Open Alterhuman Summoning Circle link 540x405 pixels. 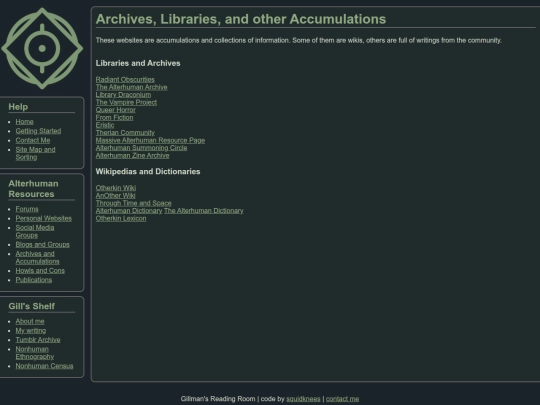click(141, 148)
